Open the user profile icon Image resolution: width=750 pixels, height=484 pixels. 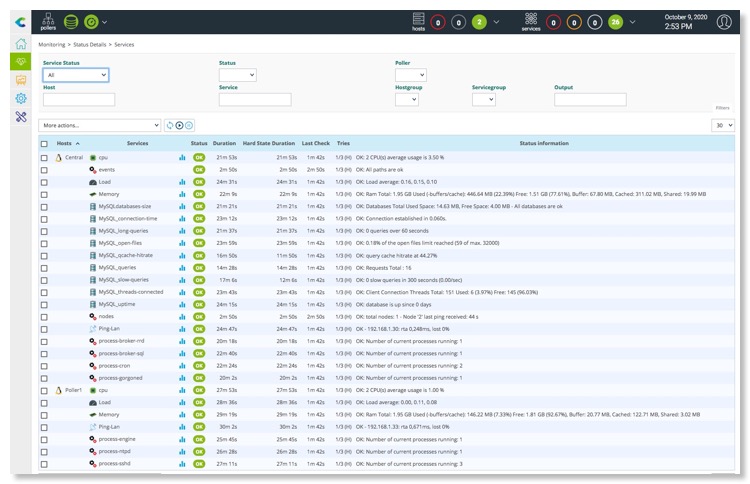click(x=723, y=21)
